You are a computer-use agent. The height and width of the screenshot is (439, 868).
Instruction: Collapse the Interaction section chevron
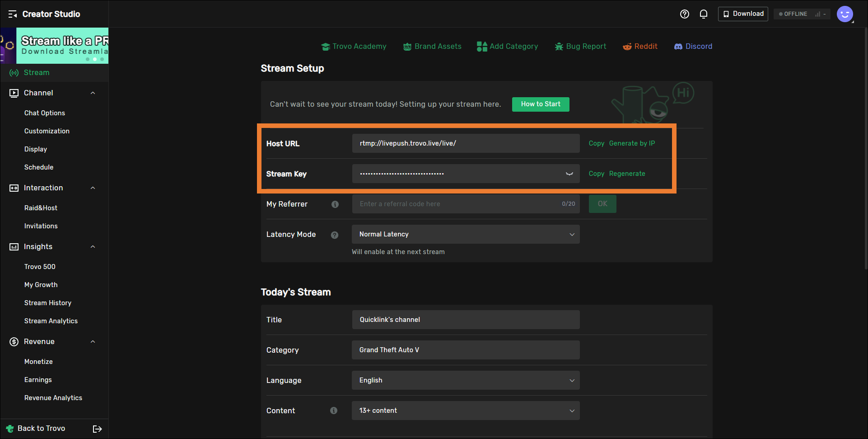point(93,188)
